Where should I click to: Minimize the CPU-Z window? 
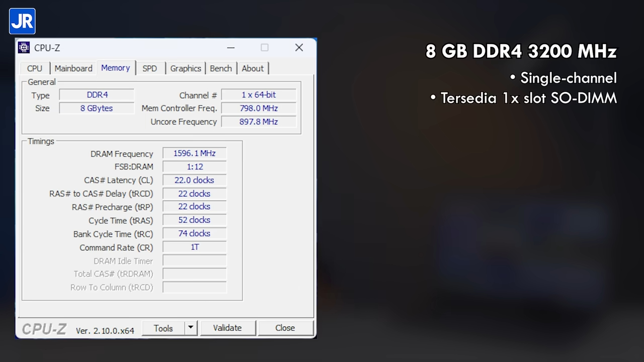(230, 48)
